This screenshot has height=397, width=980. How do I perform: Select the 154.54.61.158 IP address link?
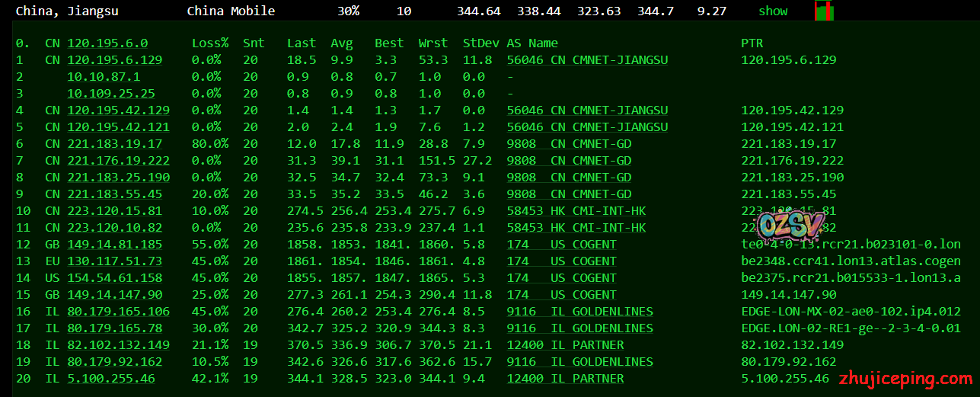click(x=114, y=278)
